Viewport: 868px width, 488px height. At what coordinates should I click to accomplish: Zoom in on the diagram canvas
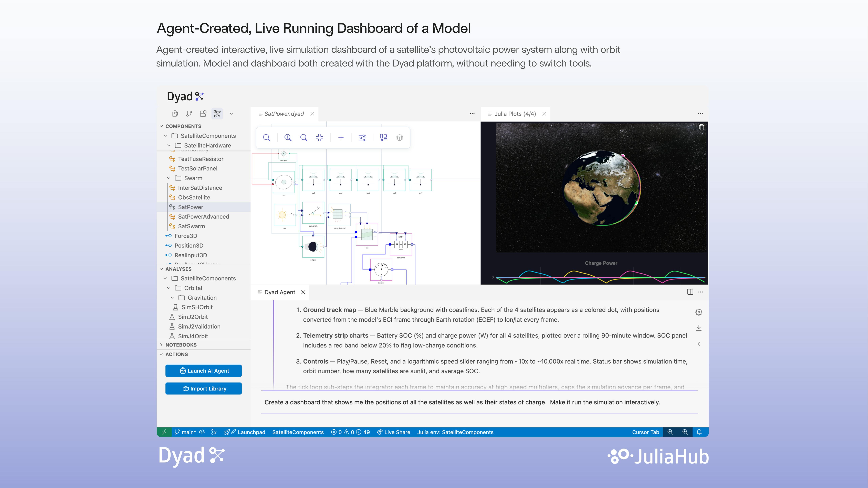pyautogui.click(x=288, y=138)
